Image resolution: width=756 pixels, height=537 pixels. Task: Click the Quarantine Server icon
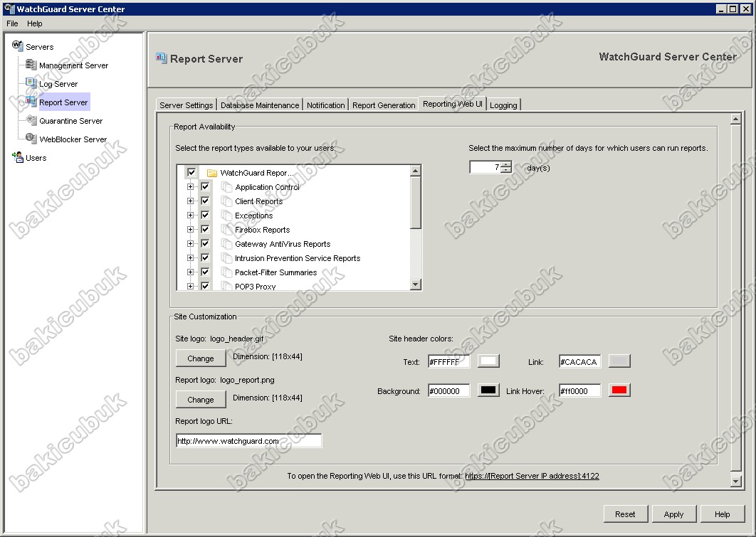point(31,120)
